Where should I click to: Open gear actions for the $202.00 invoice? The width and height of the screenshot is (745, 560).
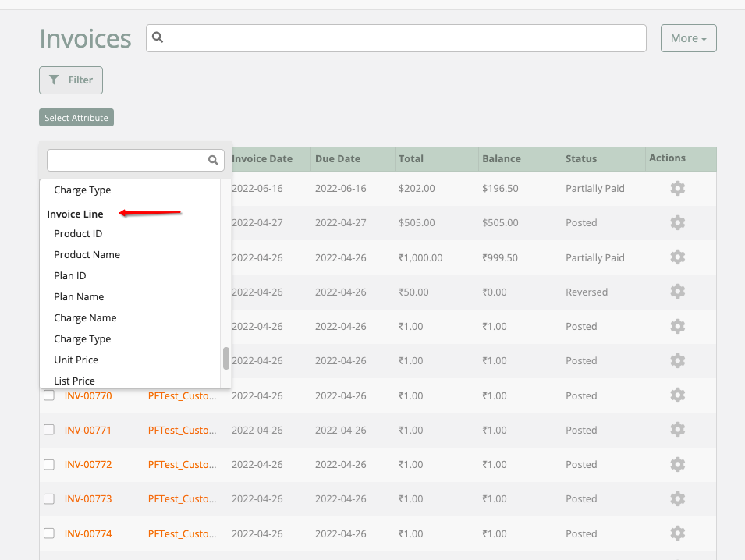pyautogui.click(x=678, y=188)
